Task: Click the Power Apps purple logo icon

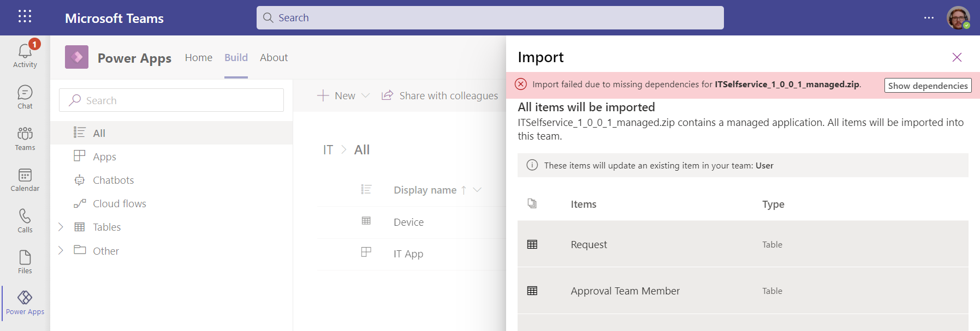Action: pos(76,57)
